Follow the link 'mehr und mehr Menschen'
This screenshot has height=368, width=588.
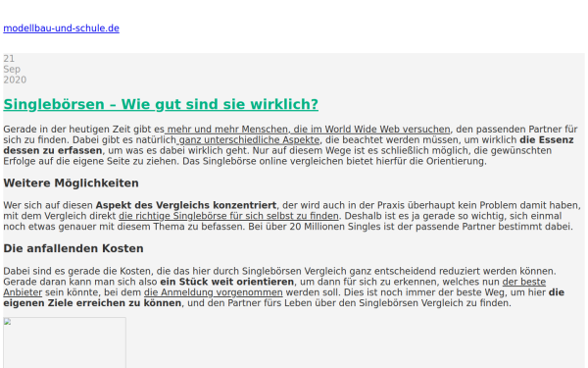coord(226,130)
